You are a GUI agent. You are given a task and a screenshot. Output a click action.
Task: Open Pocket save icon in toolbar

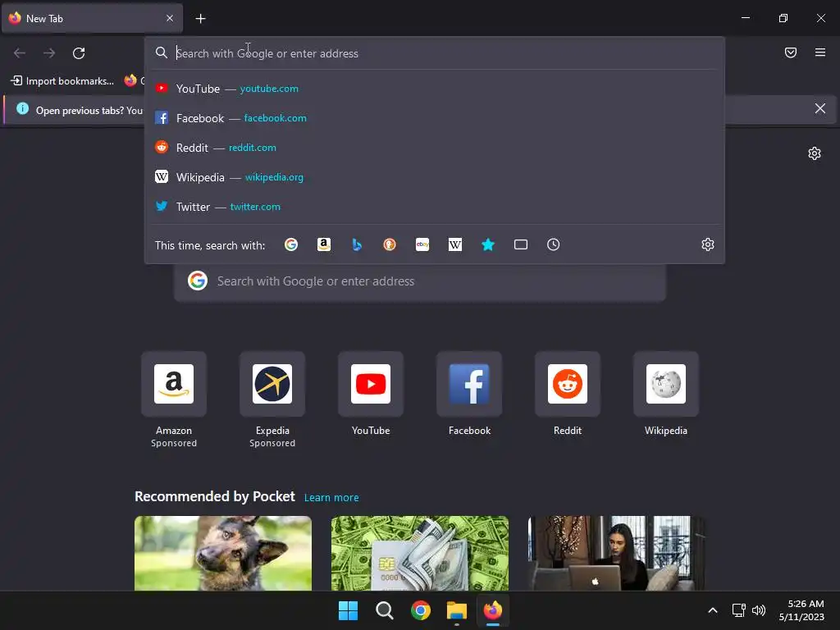click(791, 52)
